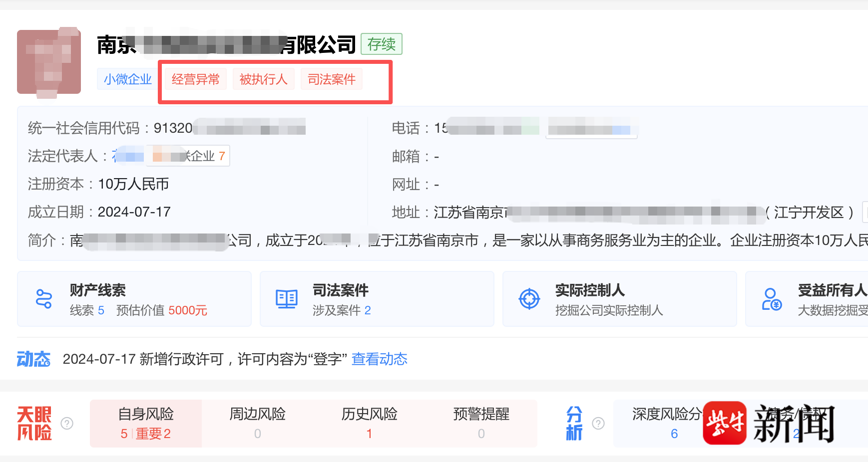Click the 查看动态 link
The image size is (868, 462).
[x=379, y=359]
